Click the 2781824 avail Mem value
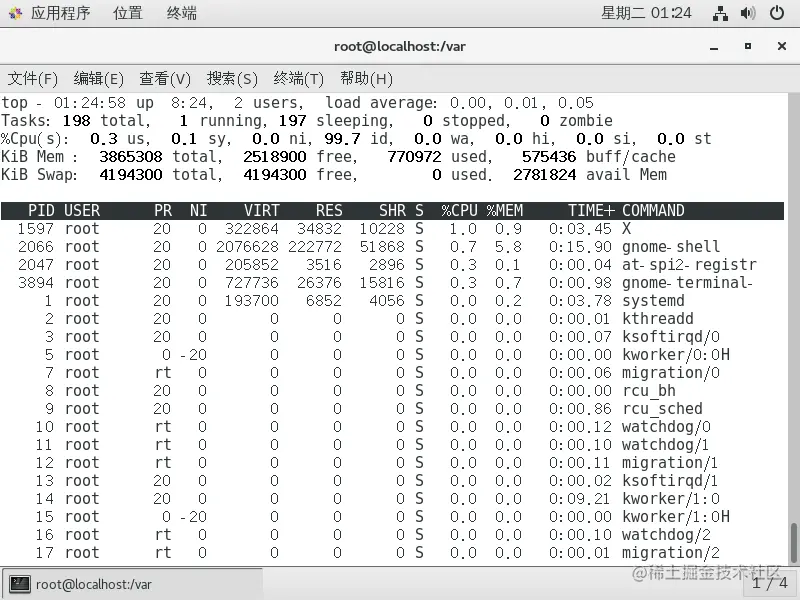800x600 pixels. 544,174
